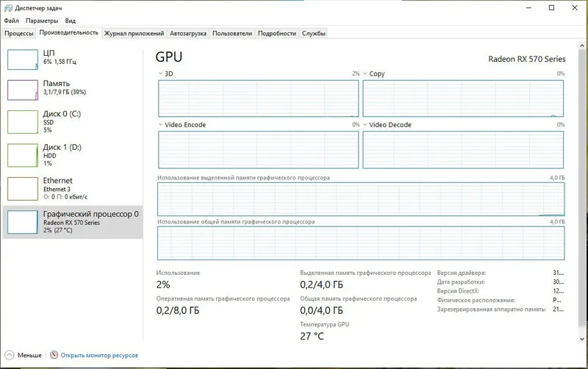
Task: Select the Графический процессор 0 thumbnail
Action: (x=23, y=222)
